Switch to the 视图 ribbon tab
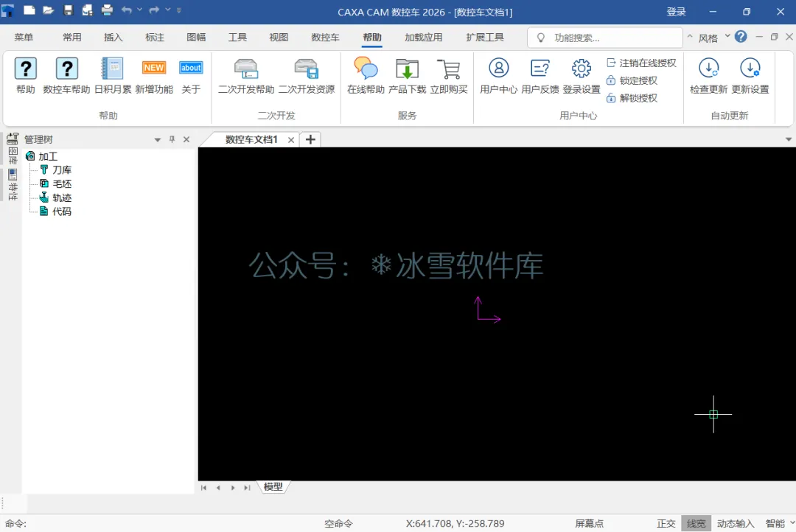 (x=279, y=38)
